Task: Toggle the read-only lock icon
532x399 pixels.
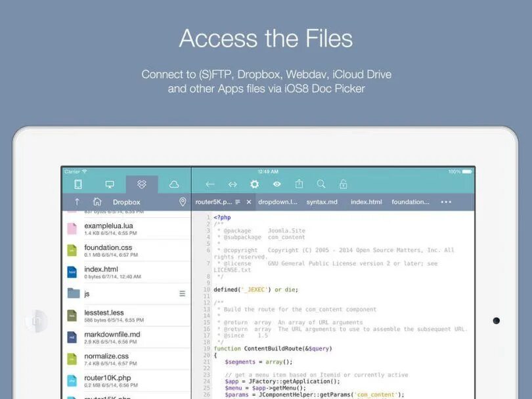Action: click(x=344, y=184)
